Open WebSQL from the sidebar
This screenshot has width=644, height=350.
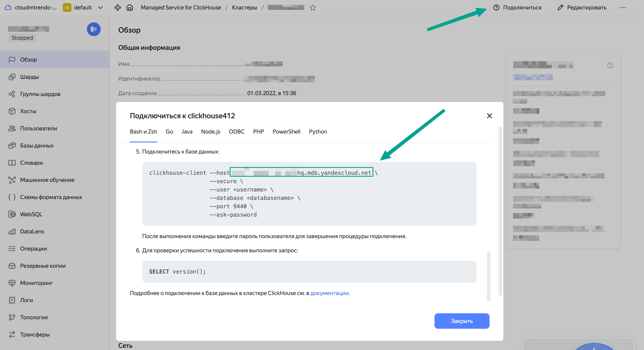31,214
